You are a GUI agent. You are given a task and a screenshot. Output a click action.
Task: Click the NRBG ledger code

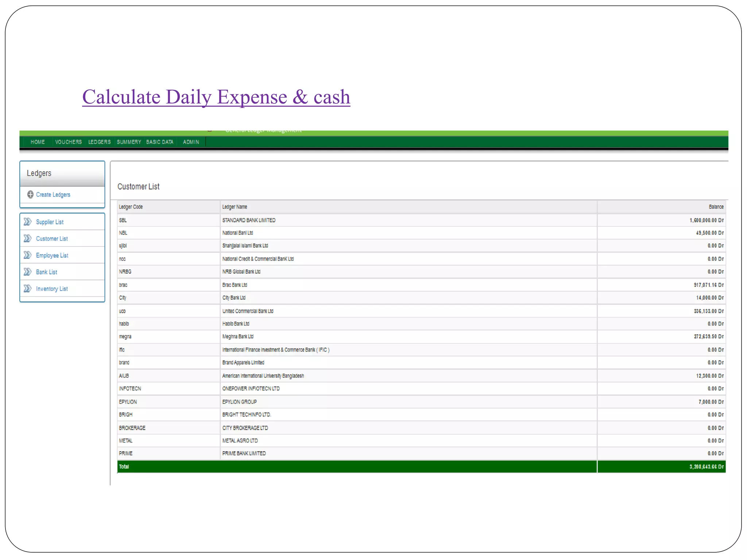pos(125,272)
